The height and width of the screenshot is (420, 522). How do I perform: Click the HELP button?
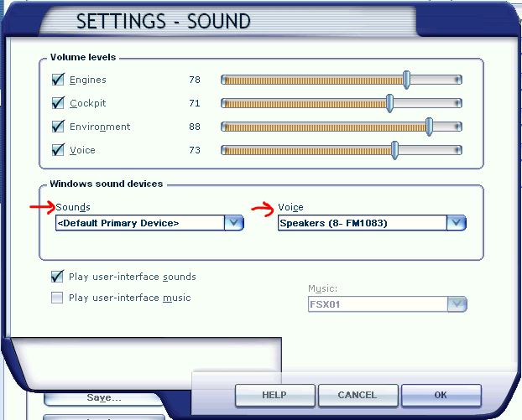point(274,396)
